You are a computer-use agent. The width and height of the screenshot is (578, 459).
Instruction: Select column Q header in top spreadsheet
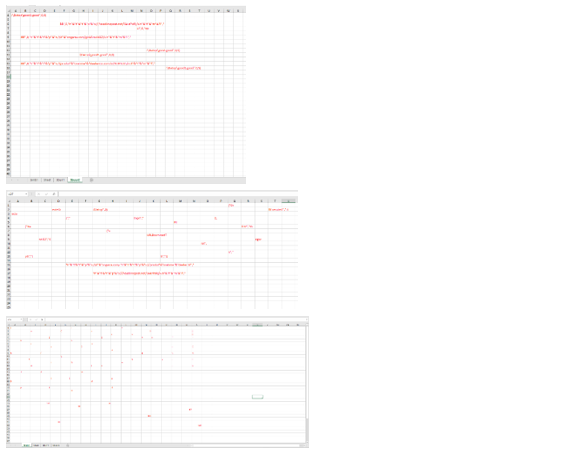[170, 11]
